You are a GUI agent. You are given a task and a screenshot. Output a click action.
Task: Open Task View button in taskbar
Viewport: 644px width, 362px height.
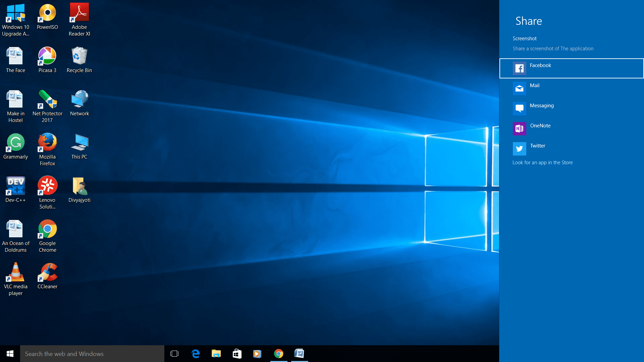(174, 354)
